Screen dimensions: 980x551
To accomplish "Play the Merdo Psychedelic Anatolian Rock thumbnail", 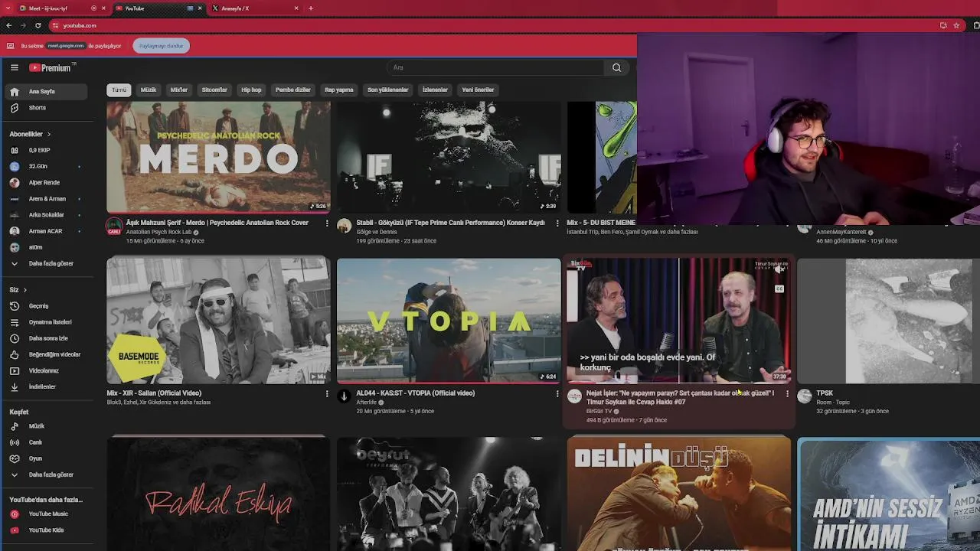I will 218,157.
